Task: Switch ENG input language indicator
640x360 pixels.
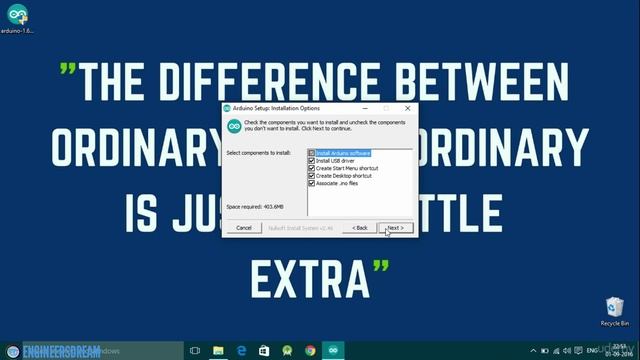Action: click(592, 351)
